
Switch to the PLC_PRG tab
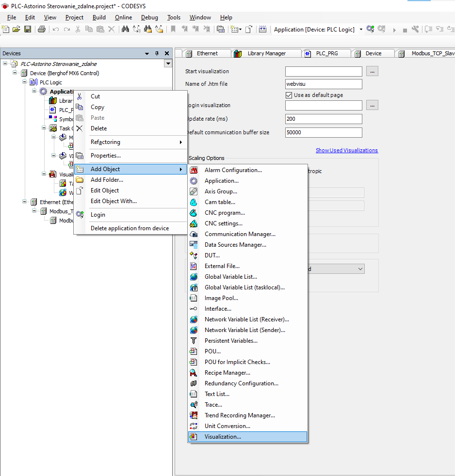tap(326, 53)
